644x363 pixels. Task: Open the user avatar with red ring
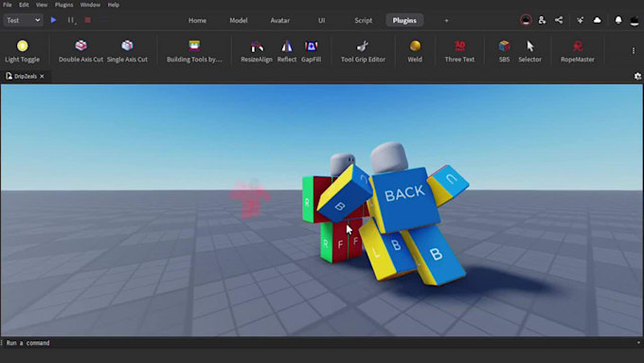point(526,20)
